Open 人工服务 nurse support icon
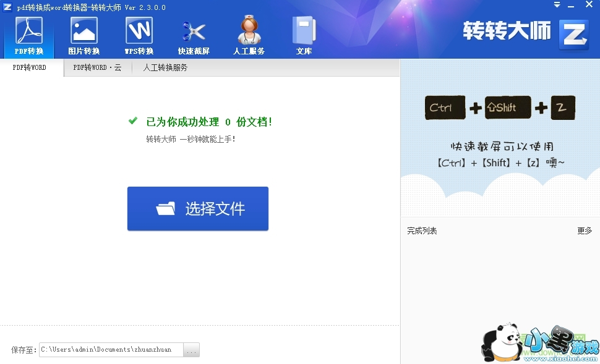The width and height of the screenshot is (600, 364). 249,36
